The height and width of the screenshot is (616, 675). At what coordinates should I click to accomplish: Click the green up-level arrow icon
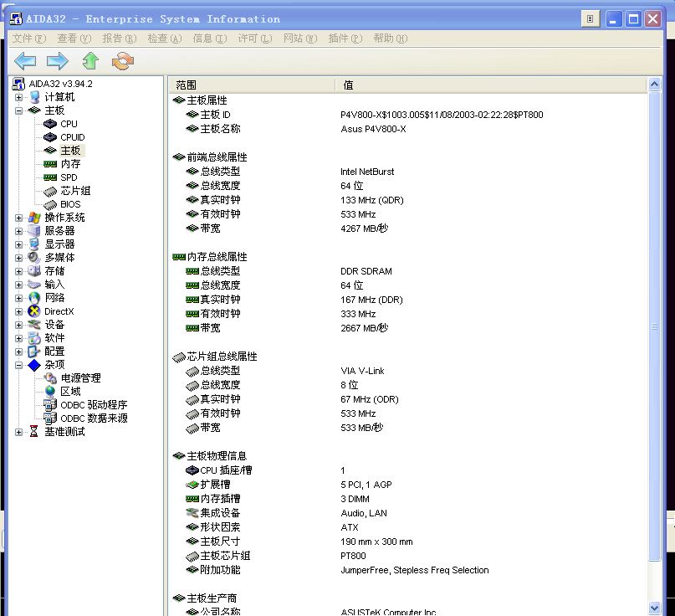pos(90,60)
